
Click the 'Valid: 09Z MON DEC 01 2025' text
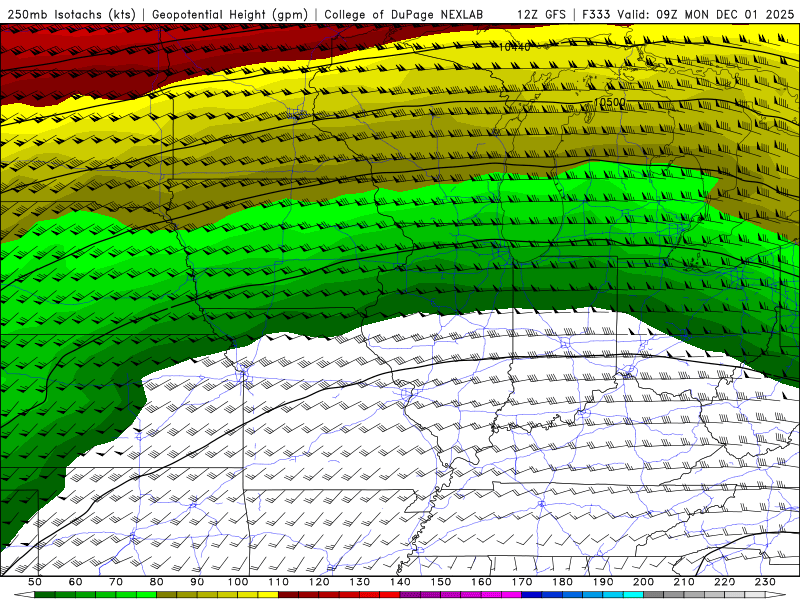(706, 14)
